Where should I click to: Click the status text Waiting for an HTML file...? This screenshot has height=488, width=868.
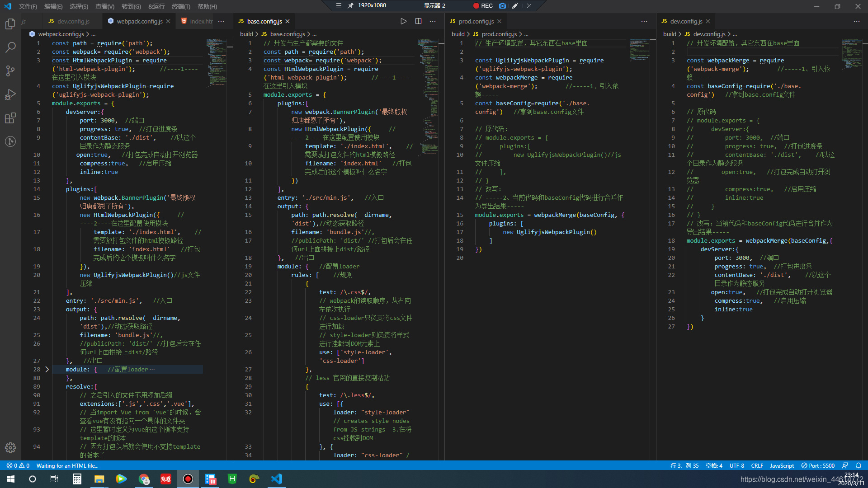point(67,465)
